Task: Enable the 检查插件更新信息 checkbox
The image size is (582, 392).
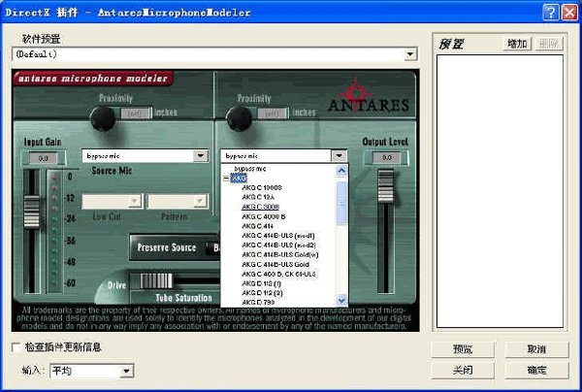Action: 16,347
